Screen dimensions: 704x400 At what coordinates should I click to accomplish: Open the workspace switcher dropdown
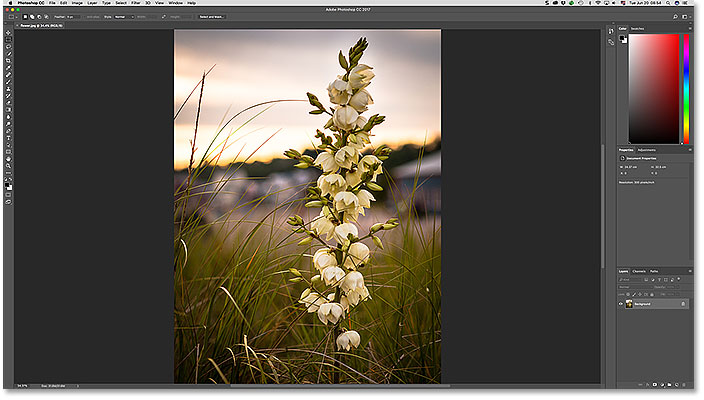(x=685, y=17)
